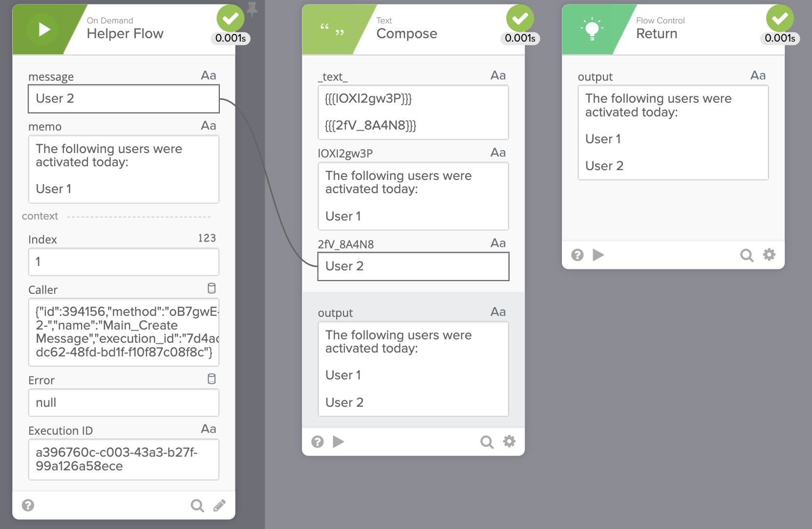Open help on the Compose card

[x=318, y=442]
